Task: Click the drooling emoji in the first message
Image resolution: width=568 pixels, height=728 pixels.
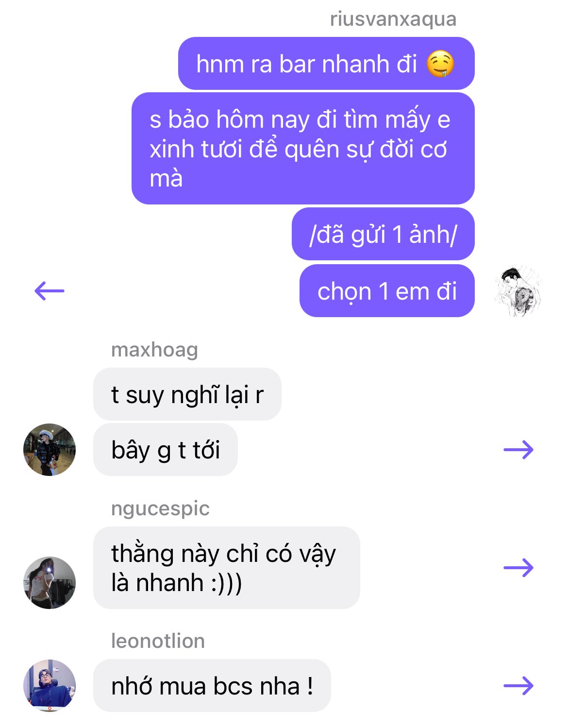Action: (x=440, y=64)
